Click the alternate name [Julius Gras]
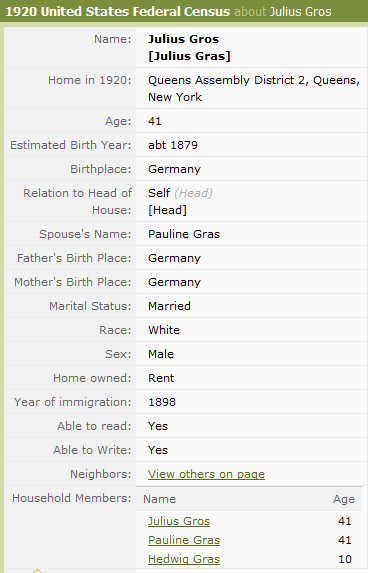 tap(189, 56)
